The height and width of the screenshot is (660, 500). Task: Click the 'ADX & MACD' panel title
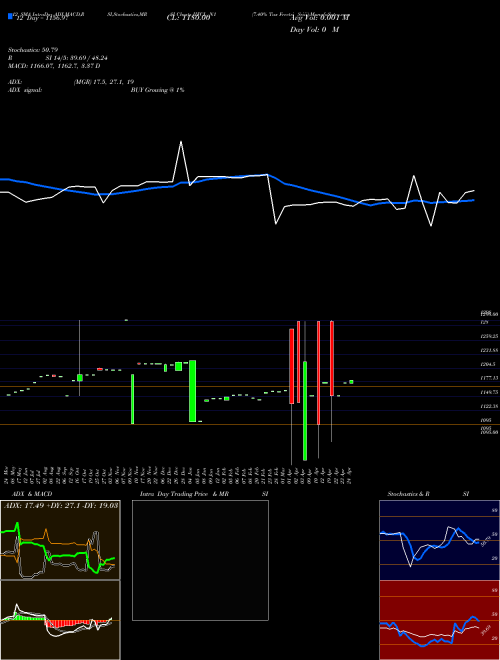[32, 494]
